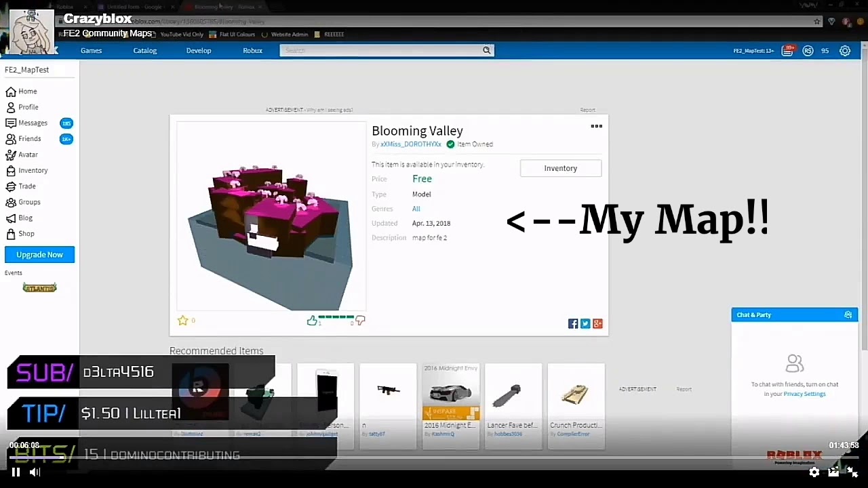Click the All genre link
Viewport: 868px width, 488px height.
click(416, 209)
